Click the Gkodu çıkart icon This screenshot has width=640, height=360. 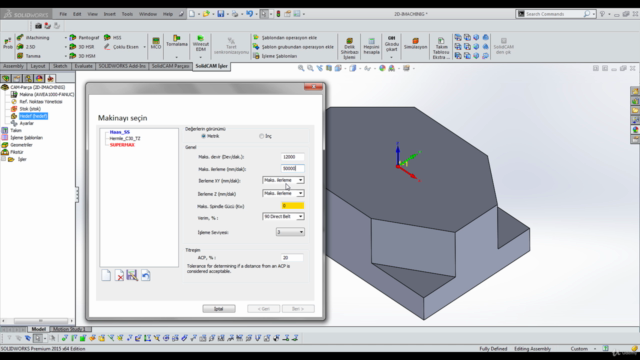click(x=391, y=38)
